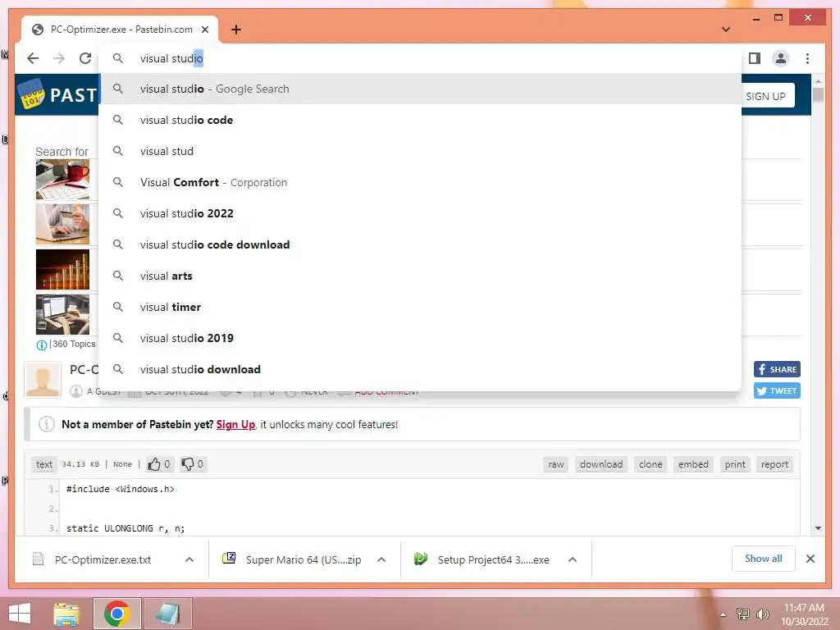Close the PC-Optimizer.exe Pastebin tab
Image resolution: width=840 pixels, height=630 pixels.
(204, 30)
